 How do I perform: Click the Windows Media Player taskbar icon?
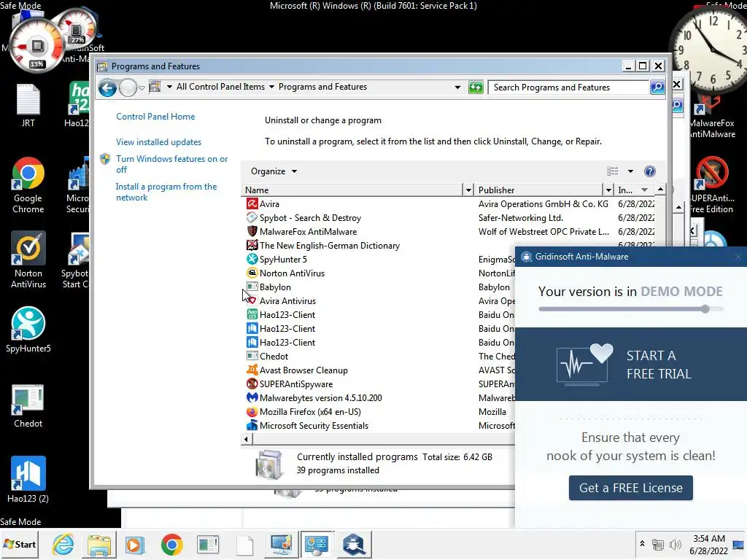click(135, 544)
